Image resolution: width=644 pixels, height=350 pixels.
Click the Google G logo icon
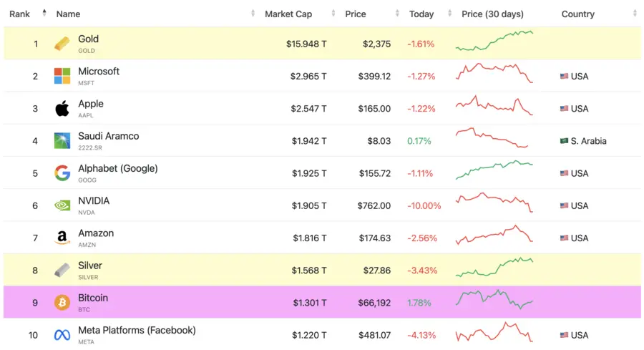point(62,173)
